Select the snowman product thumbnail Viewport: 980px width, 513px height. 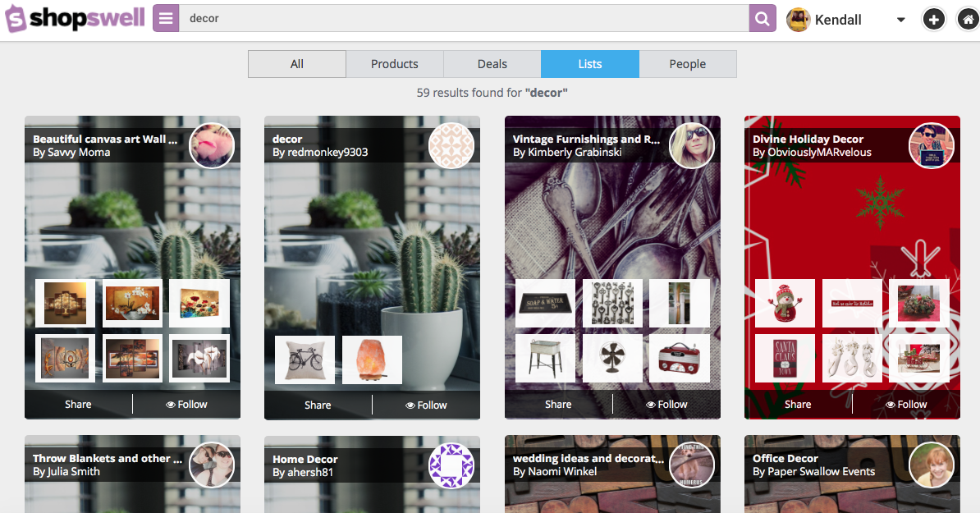pyautogui.click(x=785, y=303)
